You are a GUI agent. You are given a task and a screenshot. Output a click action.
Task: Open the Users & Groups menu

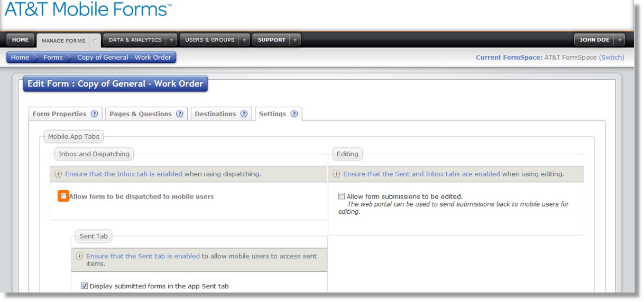click(x=209, y=40)
